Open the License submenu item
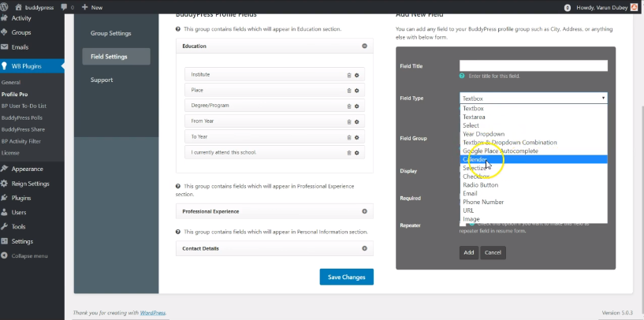The height and width of the screenshot is (320, 644). tap(10, 153)
